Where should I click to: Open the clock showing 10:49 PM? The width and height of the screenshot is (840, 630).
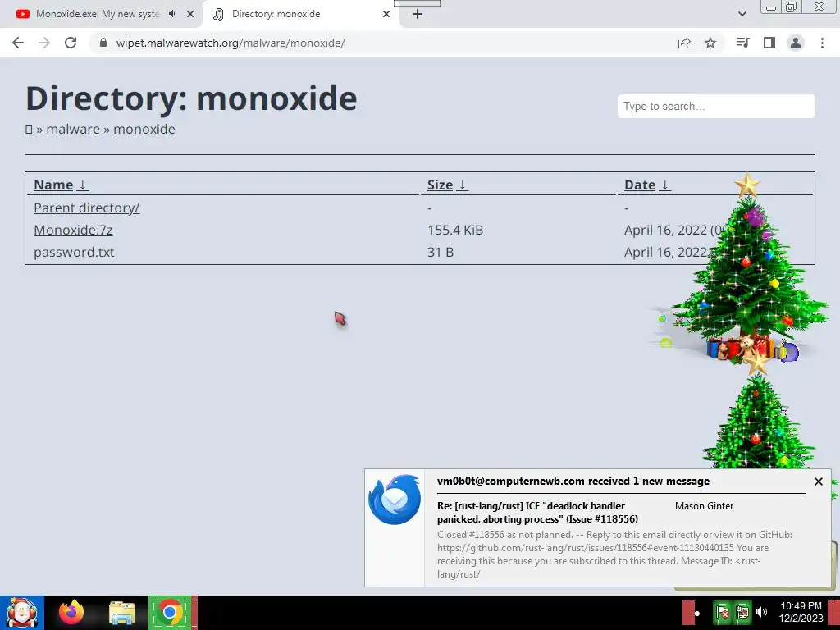coord(801,612)
